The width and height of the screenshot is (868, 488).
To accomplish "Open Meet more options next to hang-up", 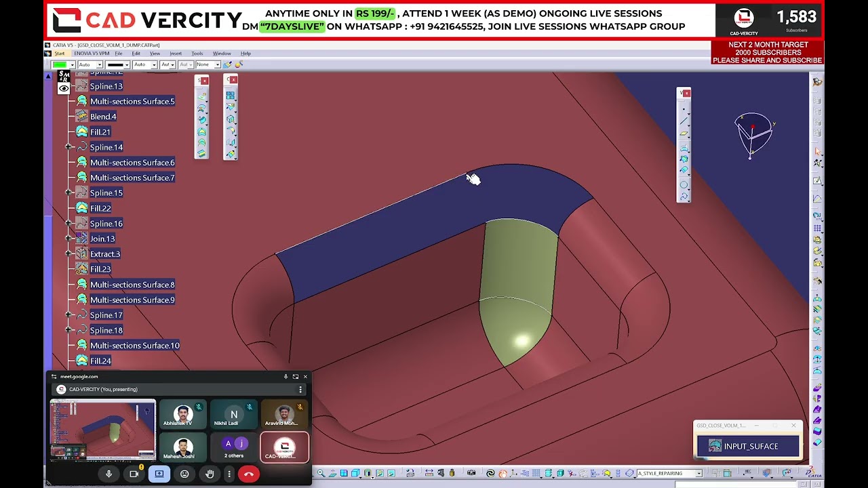I will coord(229,474).
